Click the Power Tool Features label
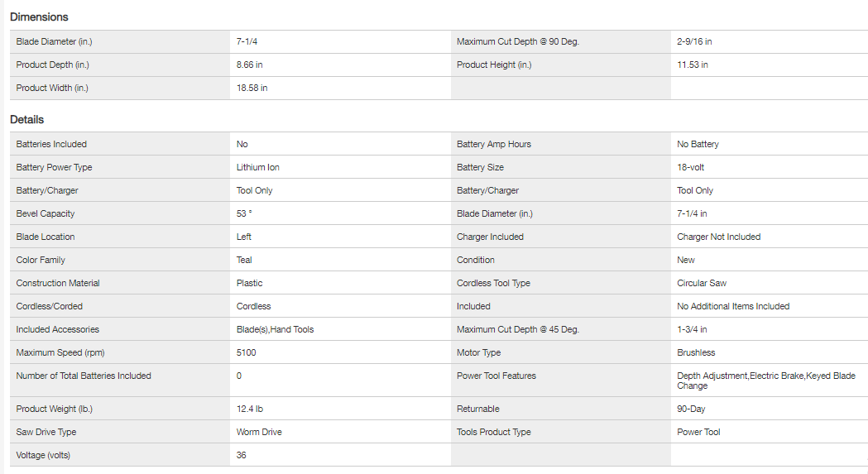Viewport: 868px width, 474px height. coord(496,376)
